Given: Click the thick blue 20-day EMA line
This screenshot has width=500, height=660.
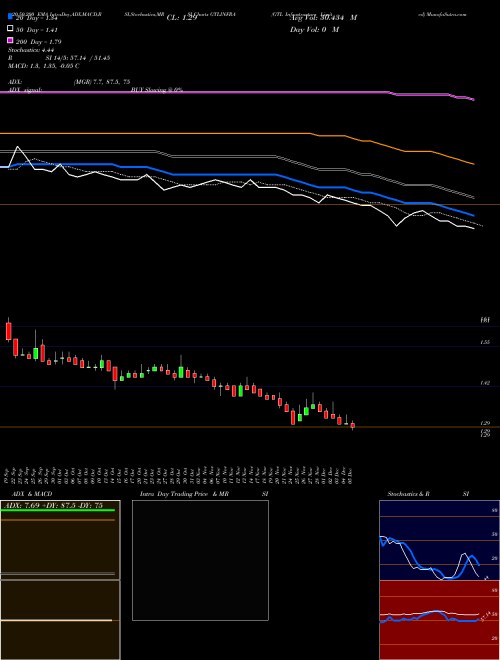Looking at the screenshot, I should tap(236, 174).
